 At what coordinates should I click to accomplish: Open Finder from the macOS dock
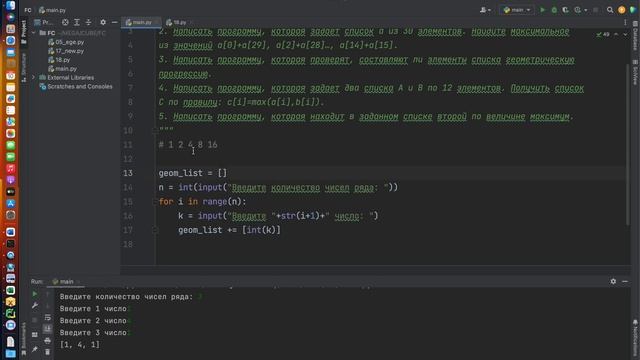coord(11,5)
